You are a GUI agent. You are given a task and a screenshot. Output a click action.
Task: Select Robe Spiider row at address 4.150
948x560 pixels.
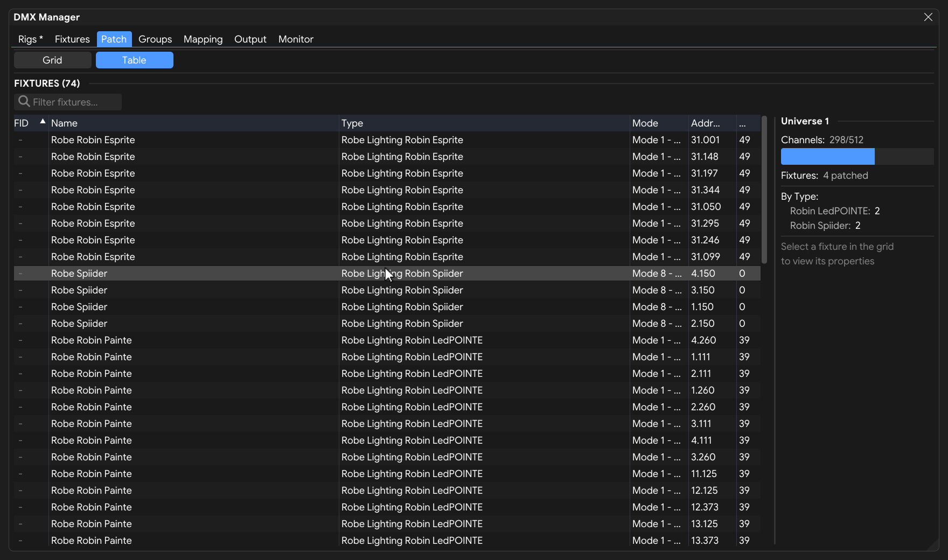[387, 274]
